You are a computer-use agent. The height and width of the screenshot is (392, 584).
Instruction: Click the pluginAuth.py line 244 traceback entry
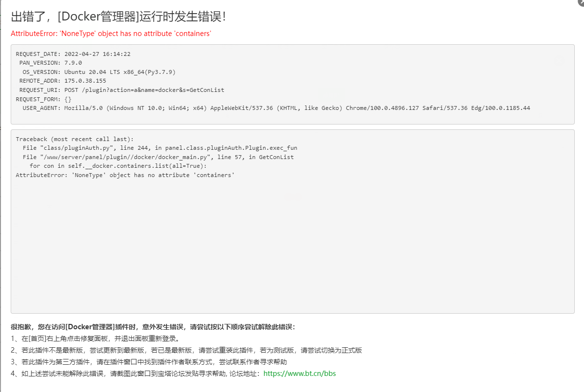coord(160,148)
